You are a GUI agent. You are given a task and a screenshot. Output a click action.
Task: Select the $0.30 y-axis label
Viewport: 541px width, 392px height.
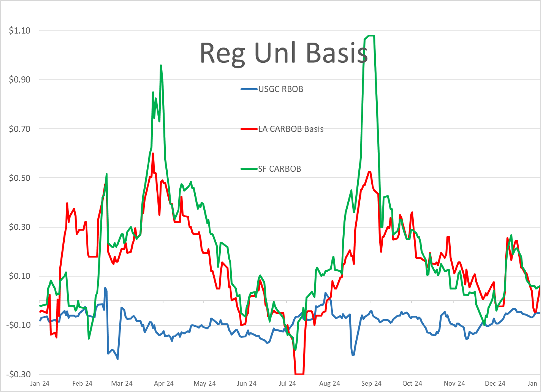point(20,227)
